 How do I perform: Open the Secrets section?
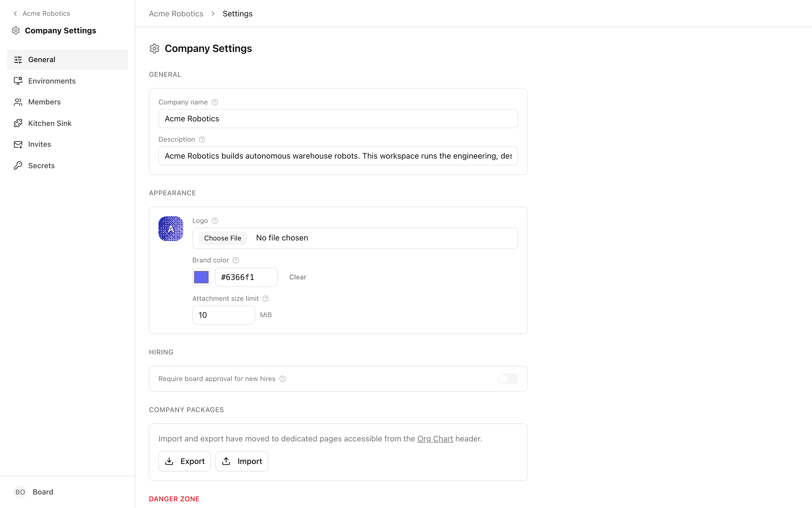click(67, 166)
